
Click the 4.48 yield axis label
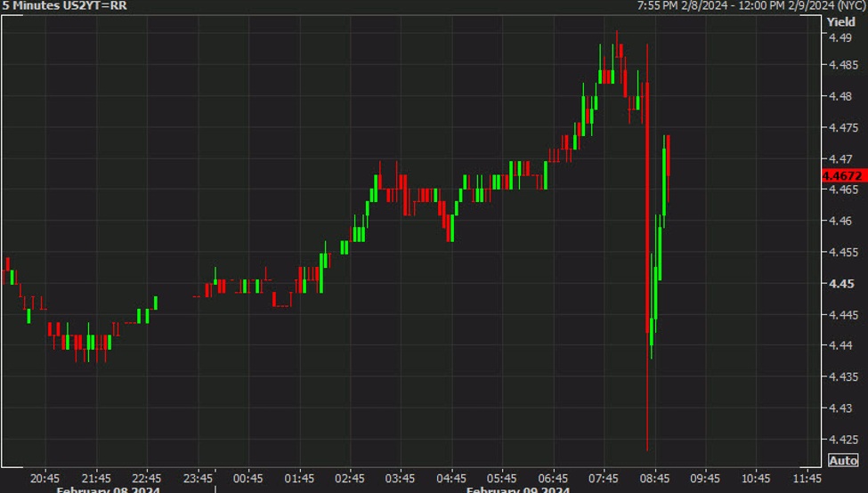click(840, 96)
